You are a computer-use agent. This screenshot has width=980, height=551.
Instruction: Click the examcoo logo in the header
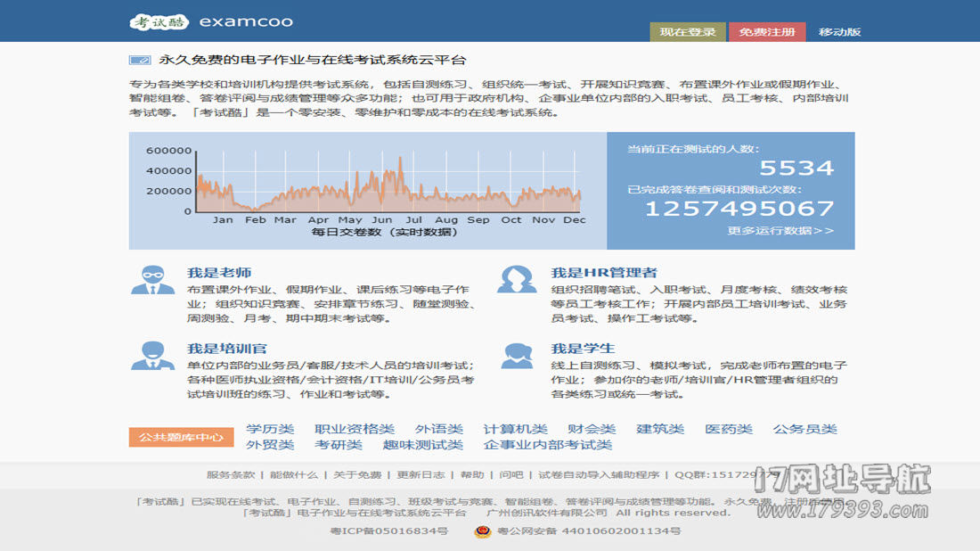point(211,21)
